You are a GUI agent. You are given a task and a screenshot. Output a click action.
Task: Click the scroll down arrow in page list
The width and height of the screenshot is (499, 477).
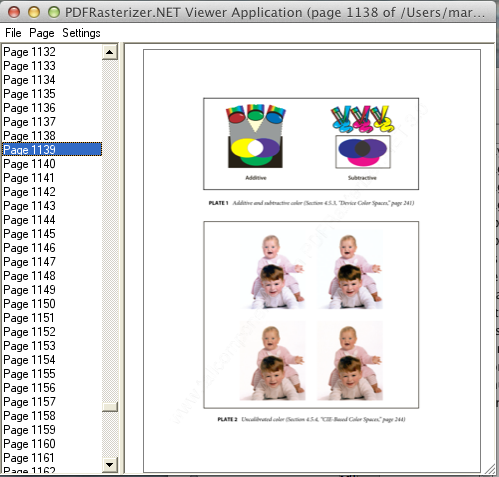click(110, 464)
